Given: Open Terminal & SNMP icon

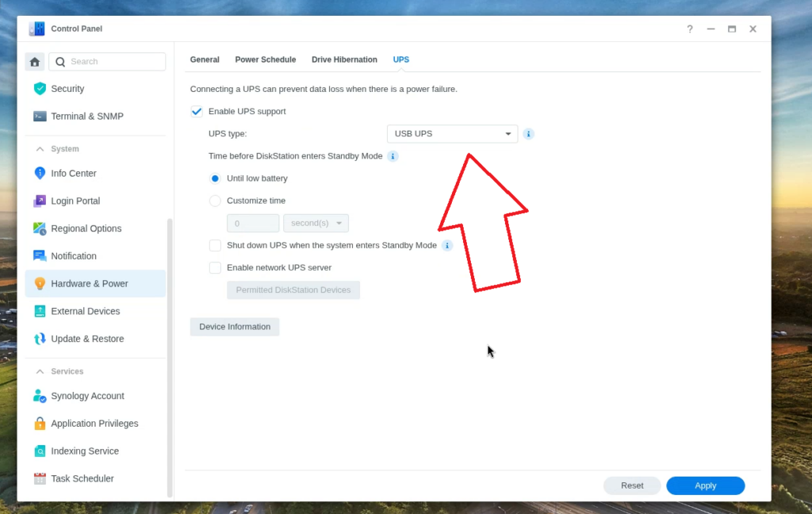Looking at the screenshot, I should coord(40,116).
